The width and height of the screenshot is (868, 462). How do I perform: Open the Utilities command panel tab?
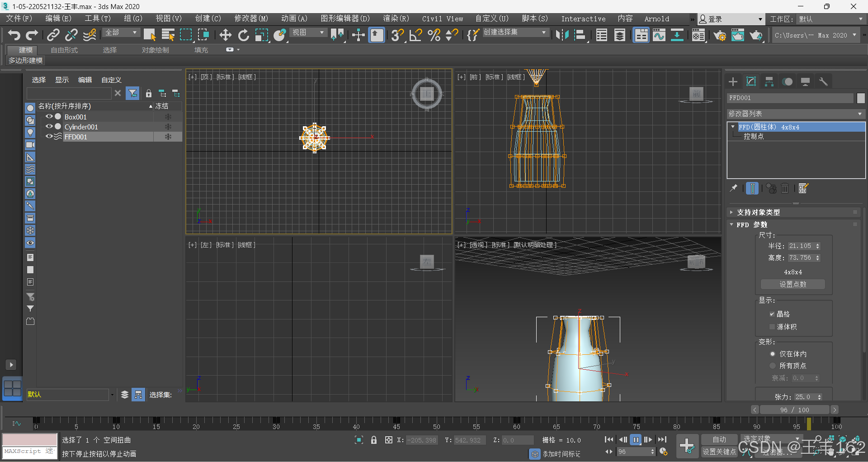823,81
